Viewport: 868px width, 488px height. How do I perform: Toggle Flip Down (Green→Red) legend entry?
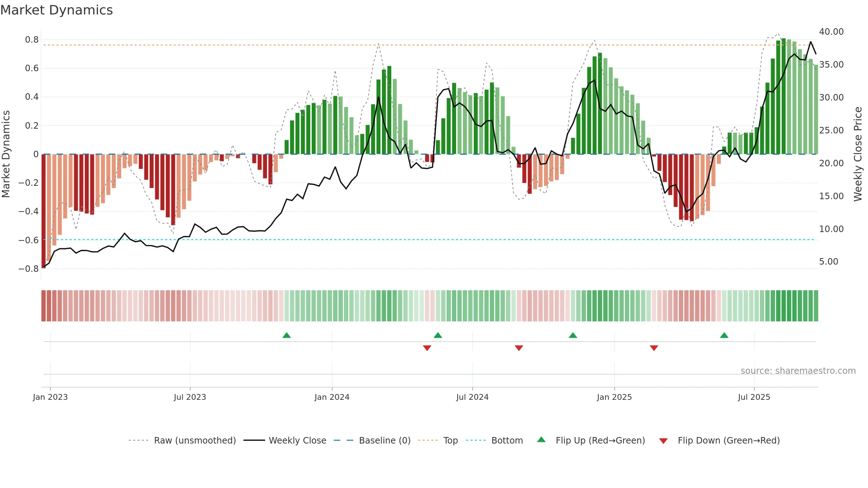pos(719,440)
